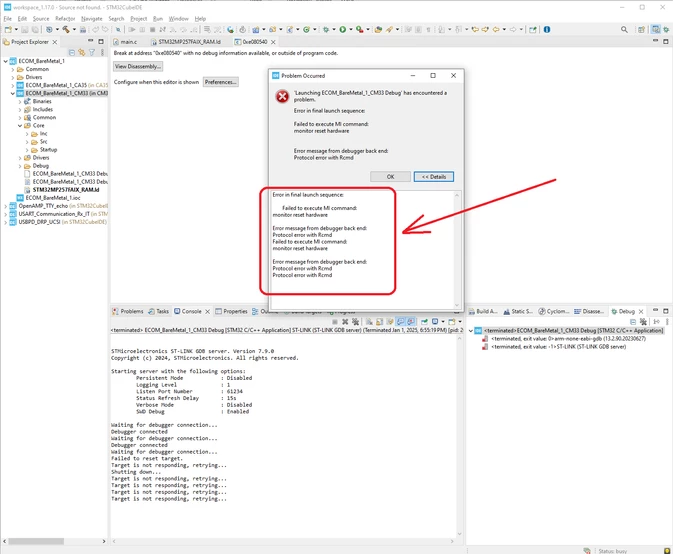Viewport: 673px width, 554px height.
Task: Click Link with Editor in Project Explorer
Action: click(x=82, y=52)
